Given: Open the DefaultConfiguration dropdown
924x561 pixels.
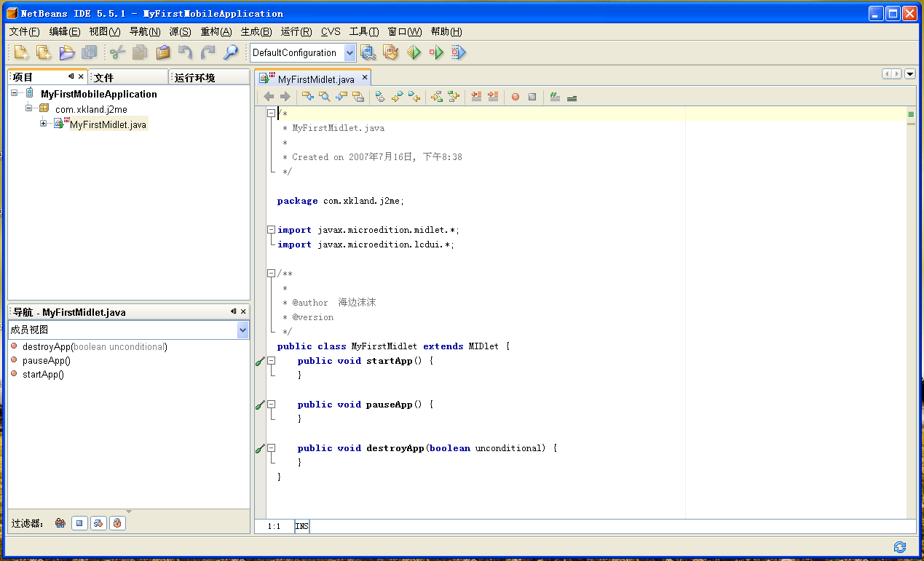Looking at the screenshot, I should pos(350,52).
